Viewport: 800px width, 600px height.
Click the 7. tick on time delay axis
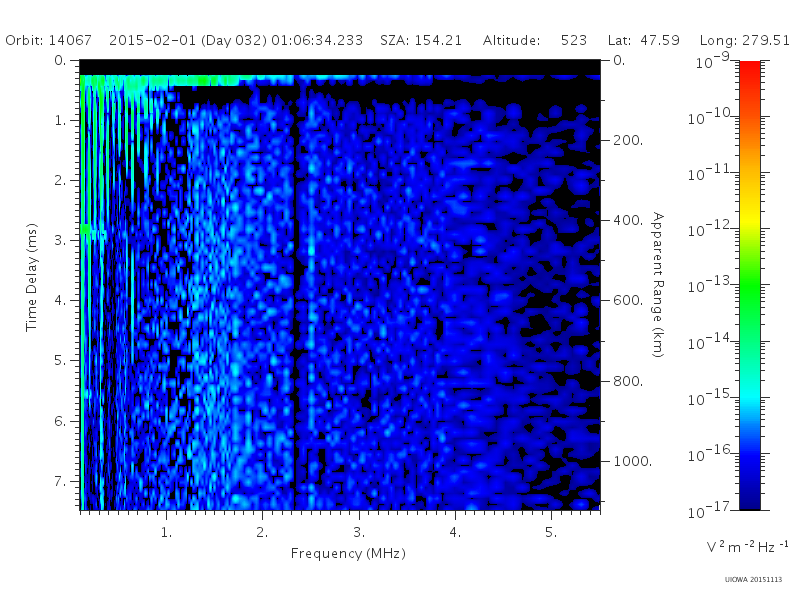click(60, 481)
